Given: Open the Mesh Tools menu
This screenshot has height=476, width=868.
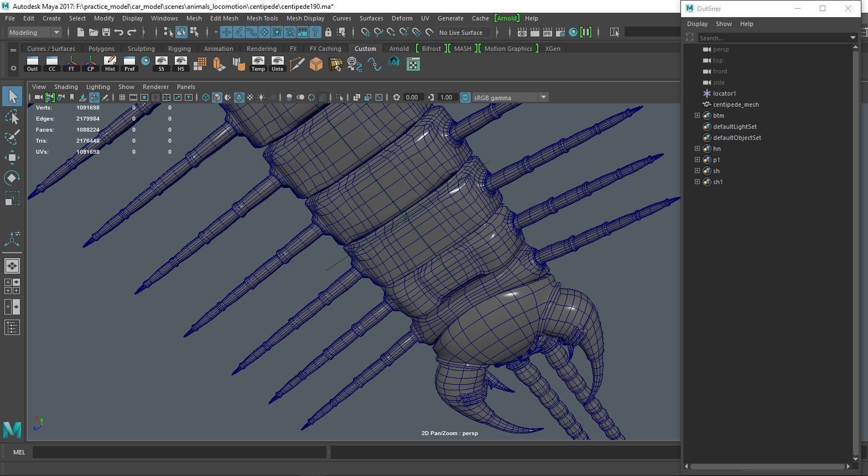Looking at the screenshot, I should [x=262, y=18].
